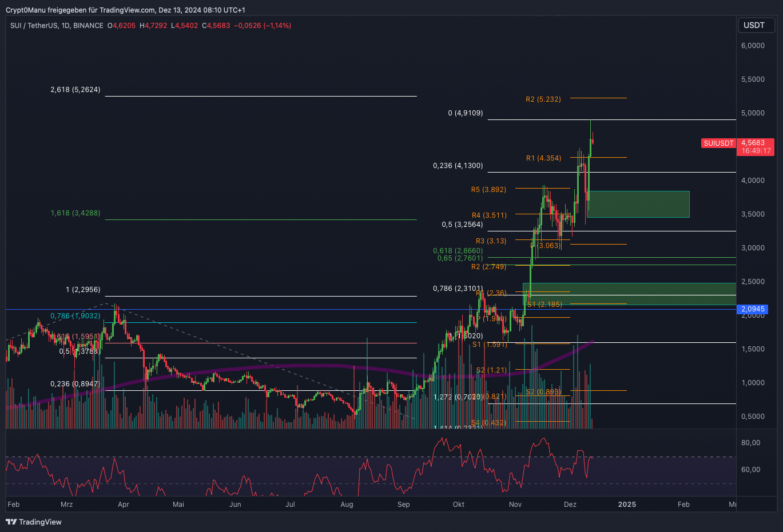Click the Jun label on time axis
Image resolution: width=783 pixels, height=532 pixels.
click(x=235, y=505)
